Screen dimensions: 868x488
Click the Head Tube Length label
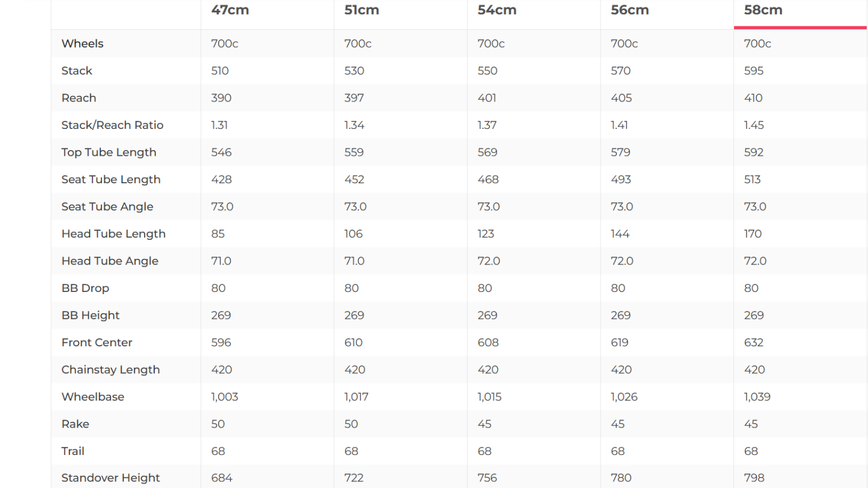(113, 234)
